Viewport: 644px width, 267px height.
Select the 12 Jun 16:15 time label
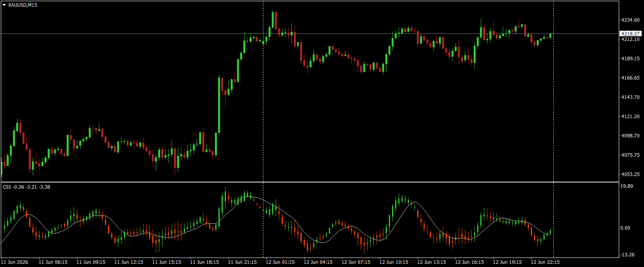(469, 262)
